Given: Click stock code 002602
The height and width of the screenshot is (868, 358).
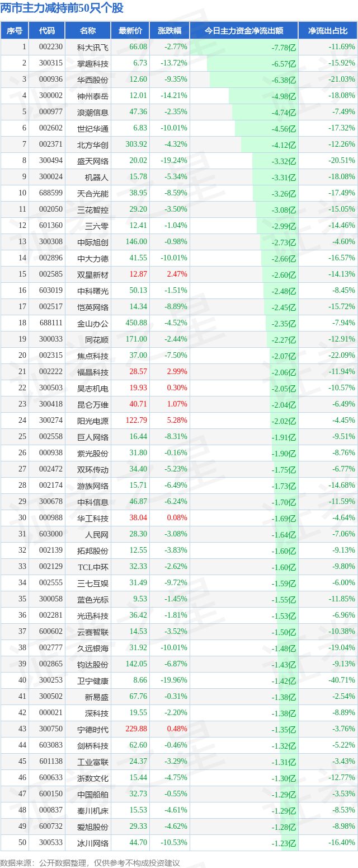Looking at the screenshot, I should [51, 128].
